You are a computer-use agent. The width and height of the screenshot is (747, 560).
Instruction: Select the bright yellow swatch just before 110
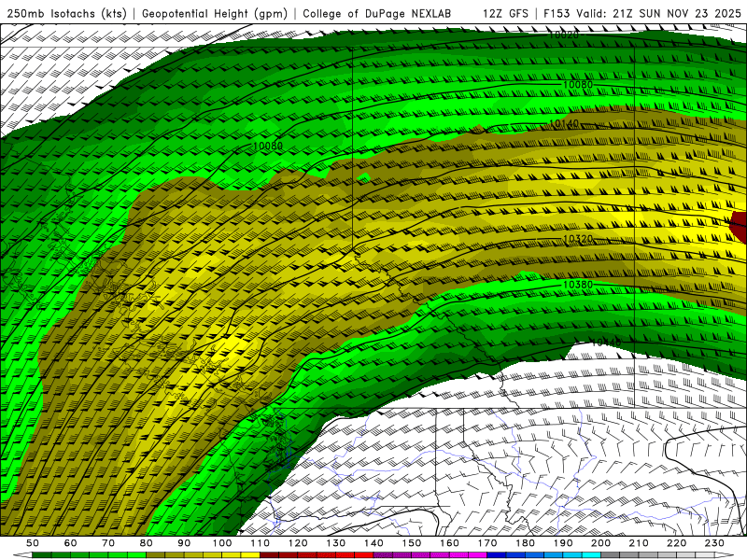pyautogui.click(x=250, y=555)
